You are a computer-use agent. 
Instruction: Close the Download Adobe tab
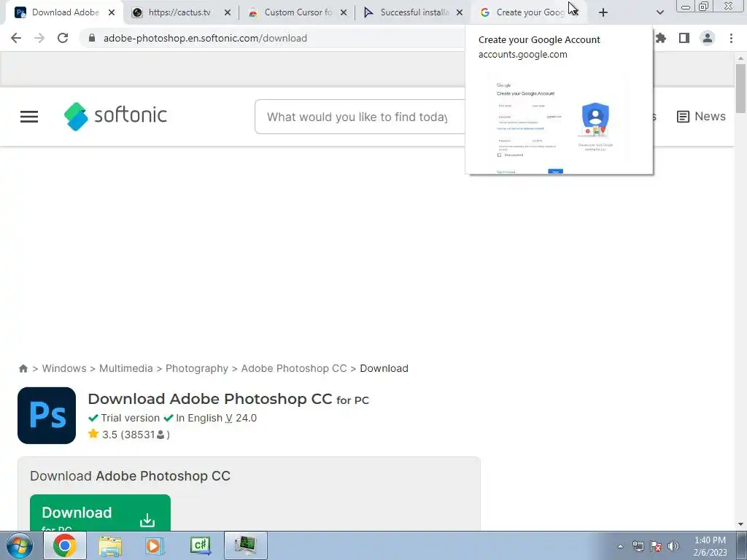[112, 13]
